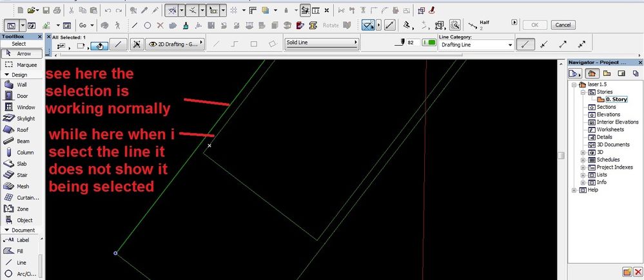The width and height of the screenshot is (644, 280).
Task: Select the Stair tool
Action: click(x=21, y=175)
